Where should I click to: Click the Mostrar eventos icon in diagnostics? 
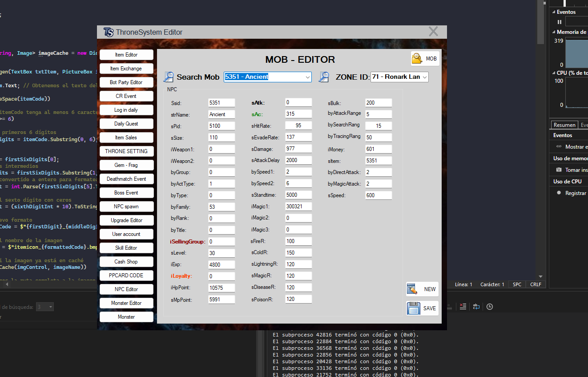click(x=559, y=146)
